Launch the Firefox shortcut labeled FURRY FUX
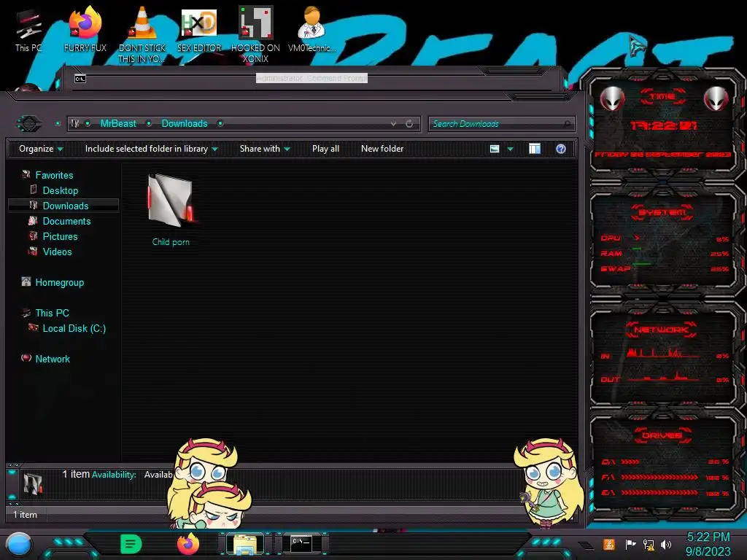Screen dimensions: 747x560 [85, 29]
